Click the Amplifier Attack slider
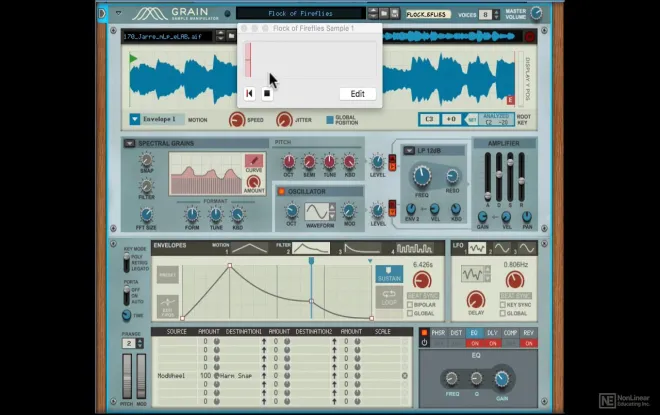Screen dimensions: 660x415 pyautogui.click(x=488, y=196)
